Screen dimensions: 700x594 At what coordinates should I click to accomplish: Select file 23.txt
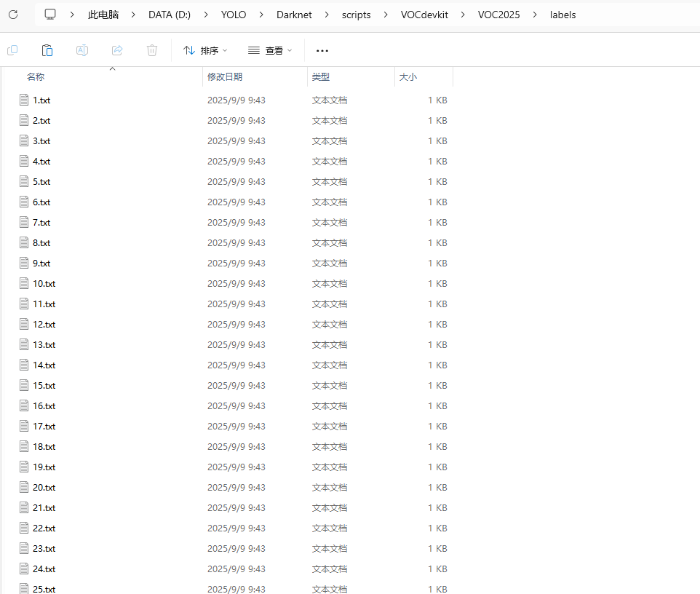click(44, 549)
